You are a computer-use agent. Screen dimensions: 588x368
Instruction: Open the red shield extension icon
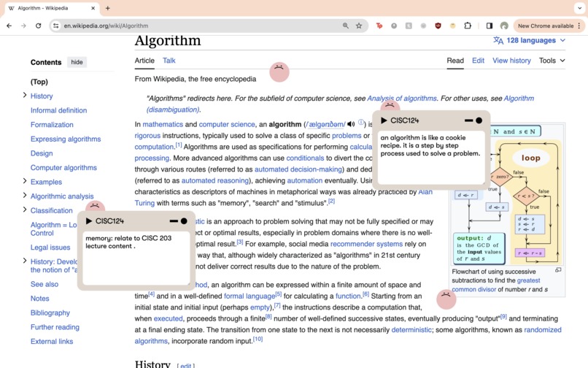438,26
